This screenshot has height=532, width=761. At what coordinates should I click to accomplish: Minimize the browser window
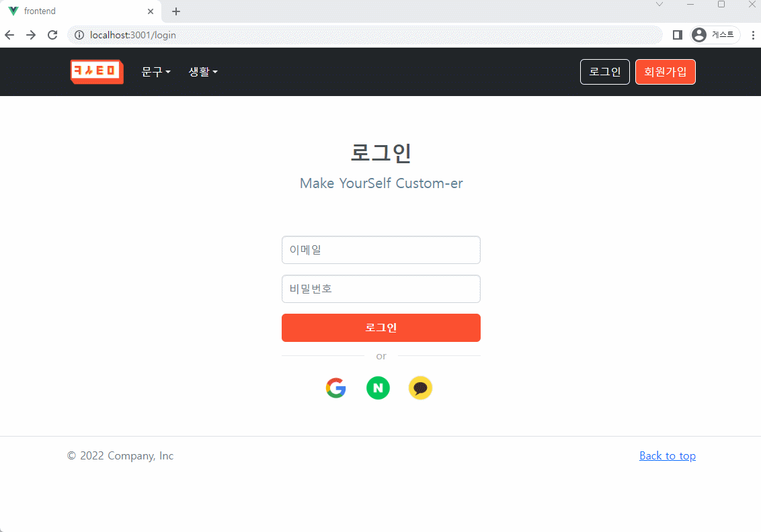coord(690,4)
